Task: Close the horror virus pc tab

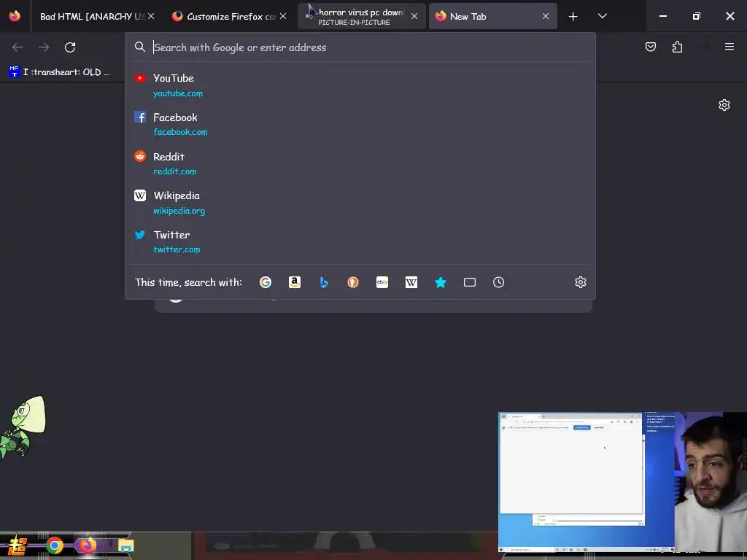Action: coord(414,16)
